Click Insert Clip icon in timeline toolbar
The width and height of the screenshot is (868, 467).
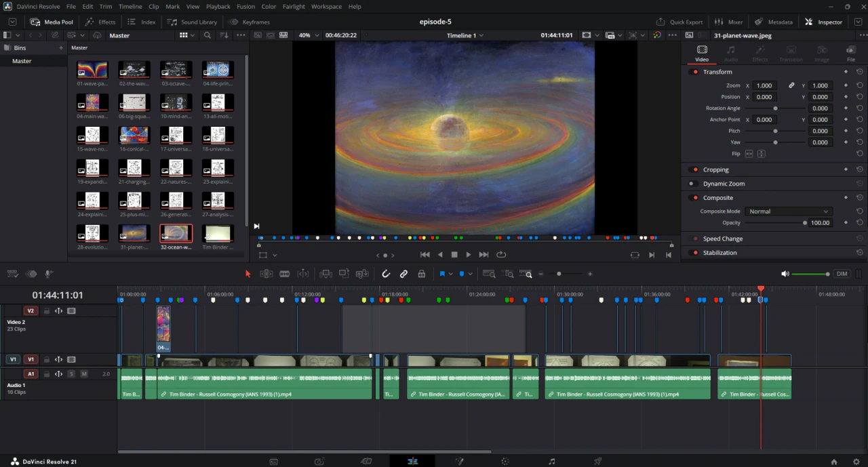coord(326,274)
